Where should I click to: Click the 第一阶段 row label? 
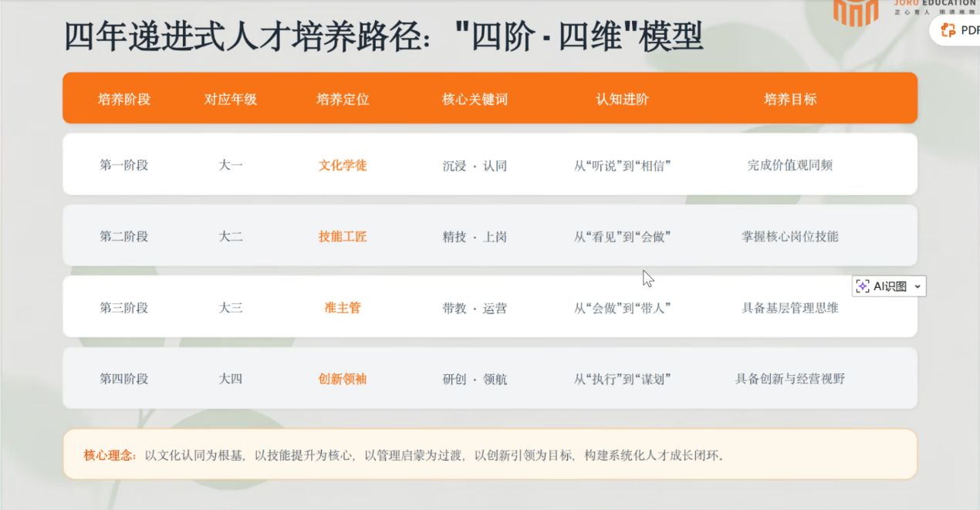[x=124, y=165]
